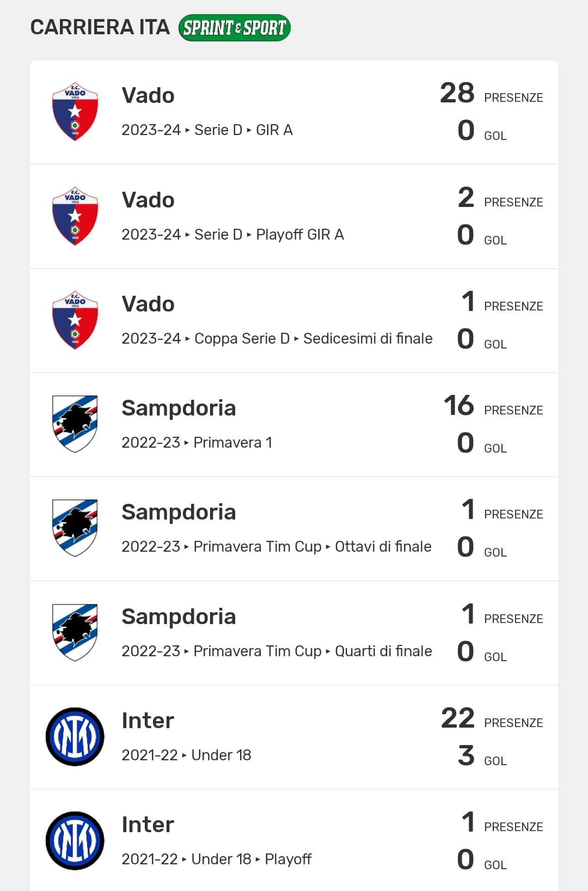Click the 3 gol figure for Inter
Image resolution: width=588 pixels, height=891 pixels.
click(x=466, y=756)
